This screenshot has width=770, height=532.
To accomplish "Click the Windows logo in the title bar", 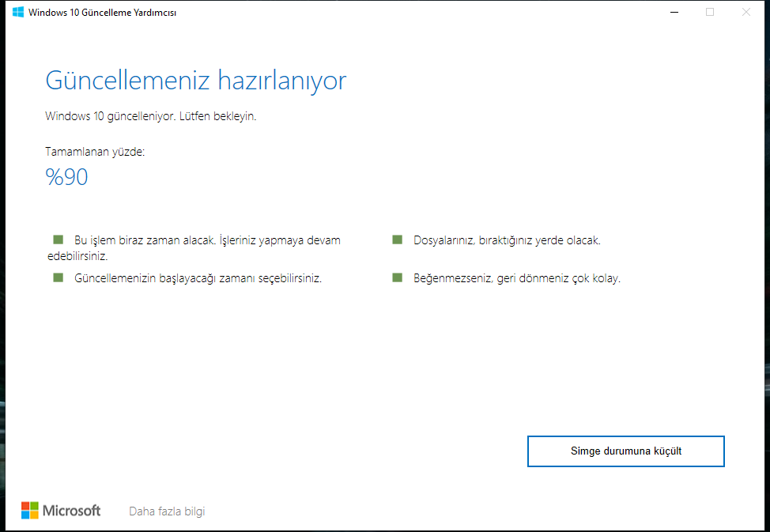I will [x=18, y=13].
